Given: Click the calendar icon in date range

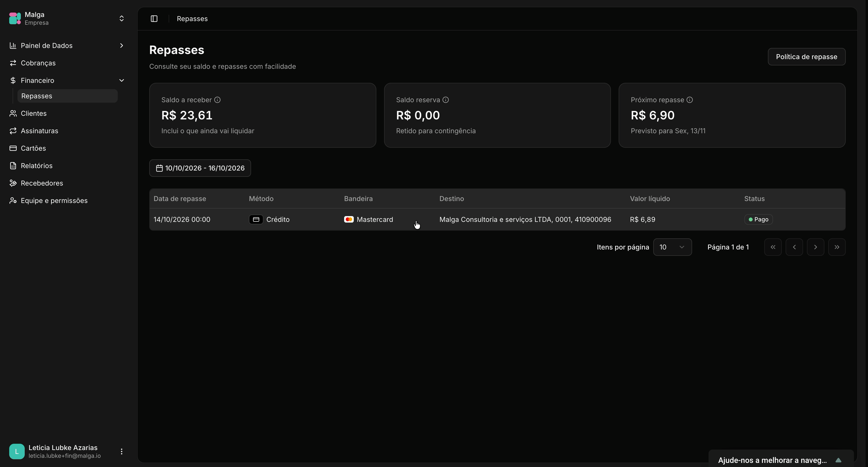Looking at the screenshot, I should point(159,168).
